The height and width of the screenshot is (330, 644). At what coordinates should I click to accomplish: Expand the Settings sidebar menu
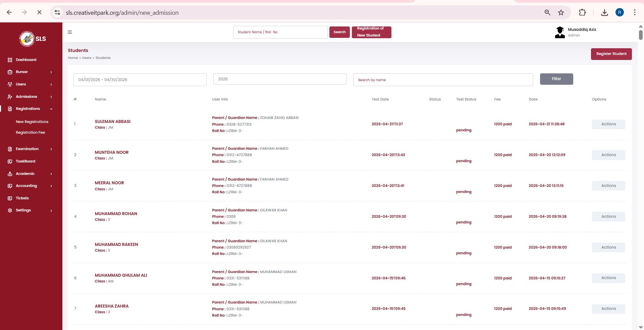(30, 210)
